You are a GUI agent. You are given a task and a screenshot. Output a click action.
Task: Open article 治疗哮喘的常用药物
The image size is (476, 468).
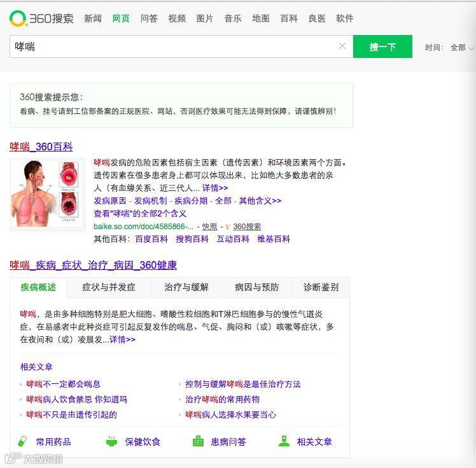[x=223, y=399]
